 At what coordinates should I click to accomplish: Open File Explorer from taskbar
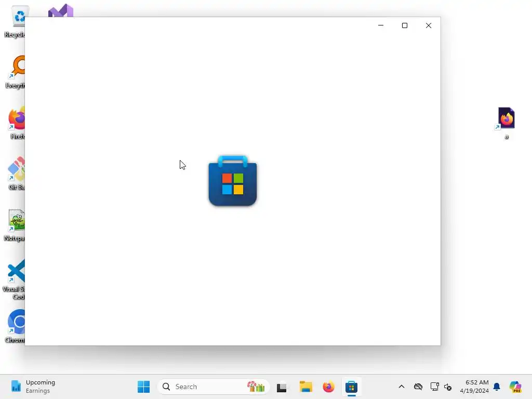point(305,387)
